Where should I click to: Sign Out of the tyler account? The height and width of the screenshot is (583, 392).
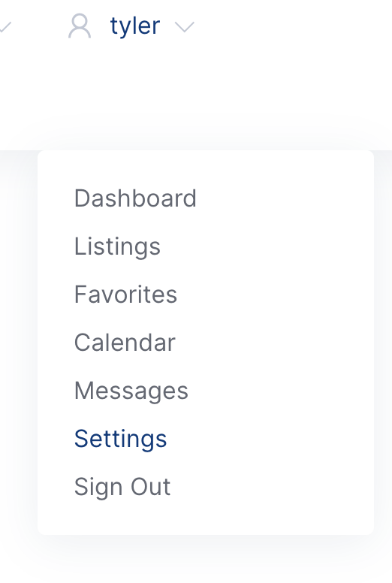coord(122,487)
